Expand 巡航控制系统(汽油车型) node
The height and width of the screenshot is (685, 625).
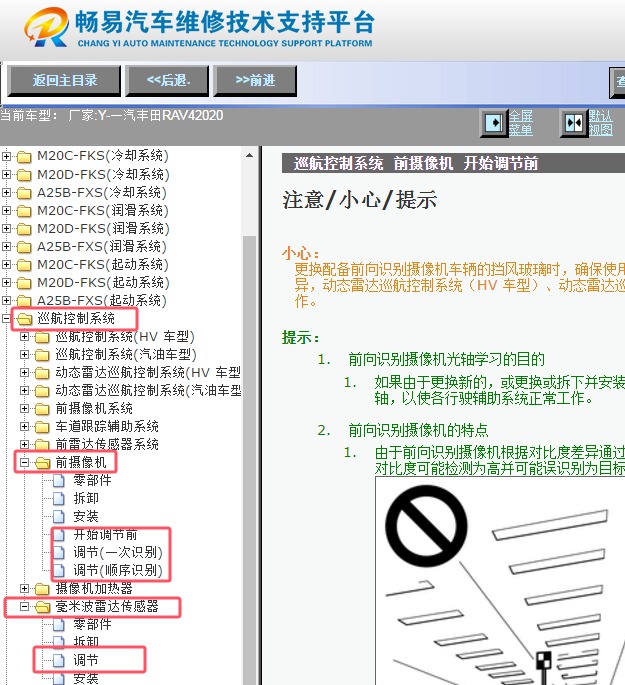point(24,354)
